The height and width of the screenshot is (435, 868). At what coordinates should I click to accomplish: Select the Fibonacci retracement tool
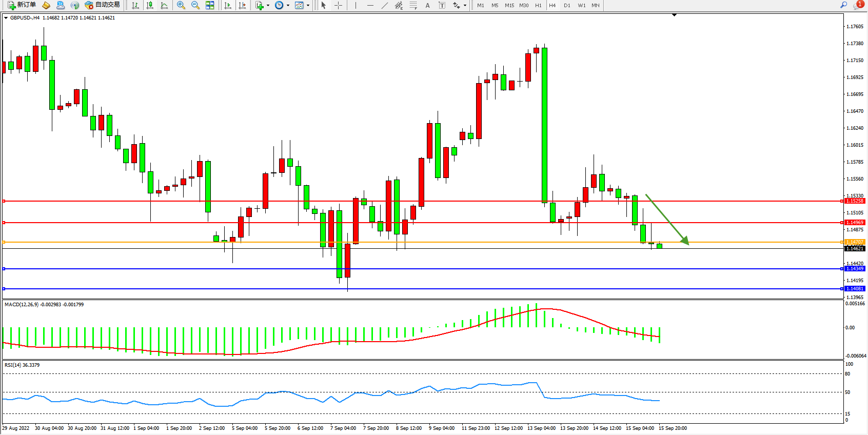click(413, 5)
